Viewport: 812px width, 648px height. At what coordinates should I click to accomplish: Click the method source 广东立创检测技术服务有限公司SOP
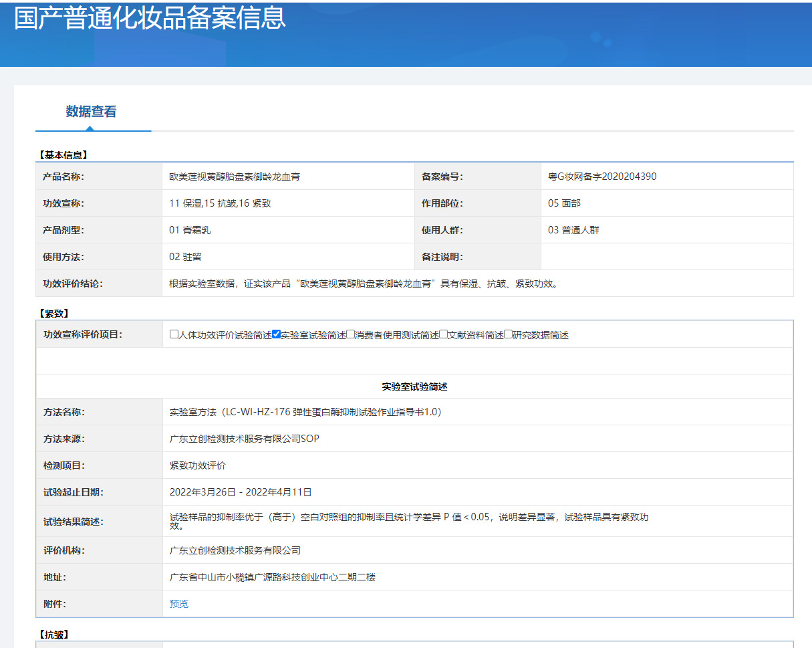point(245,439)
